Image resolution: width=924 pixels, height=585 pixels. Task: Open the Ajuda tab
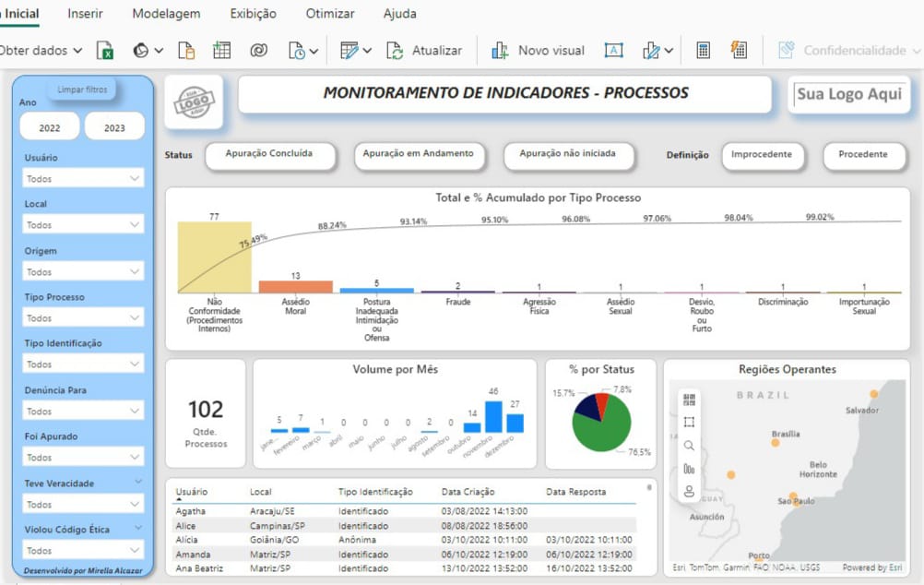399,14
